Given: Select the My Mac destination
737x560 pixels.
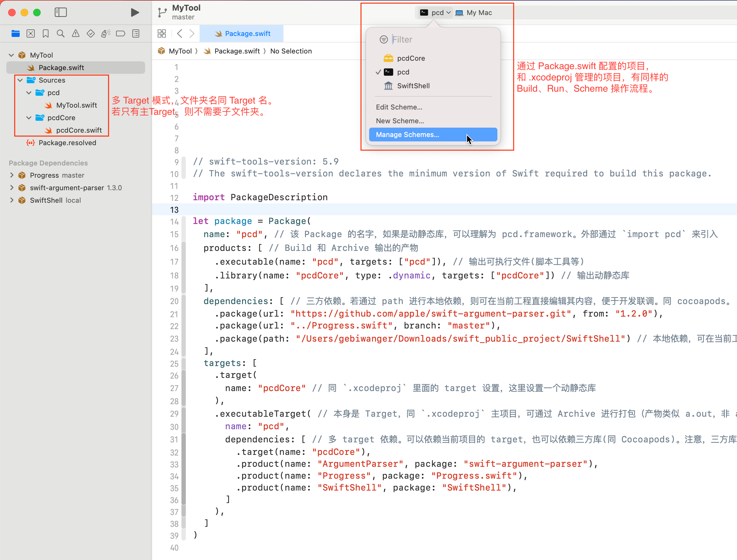Looking at the screenshot, I should click(474, 13).
